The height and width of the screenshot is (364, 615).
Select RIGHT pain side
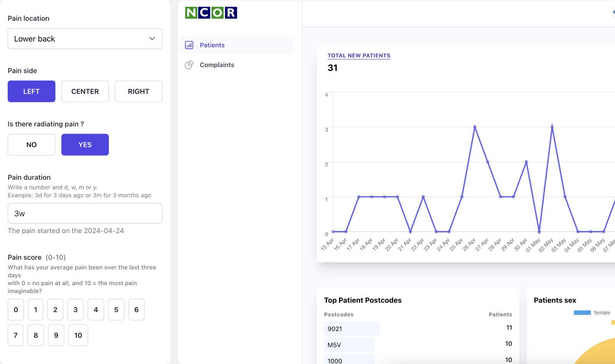(138, 91)
